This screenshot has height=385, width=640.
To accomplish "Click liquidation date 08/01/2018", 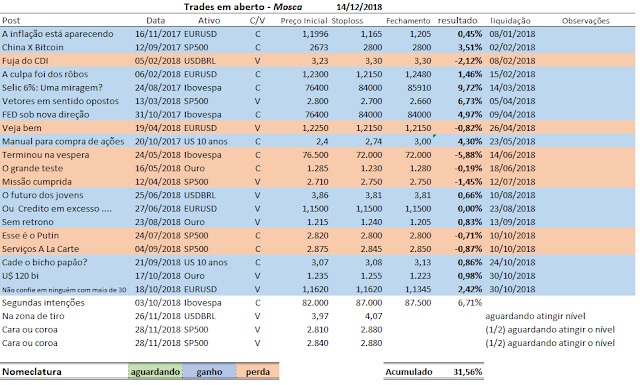I will [x=512, y=34].
